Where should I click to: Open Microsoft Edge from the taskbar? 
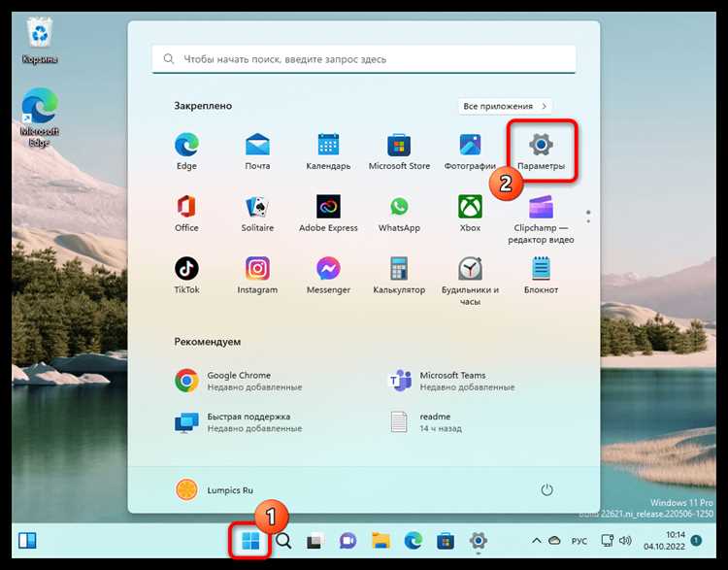(413, 541)
